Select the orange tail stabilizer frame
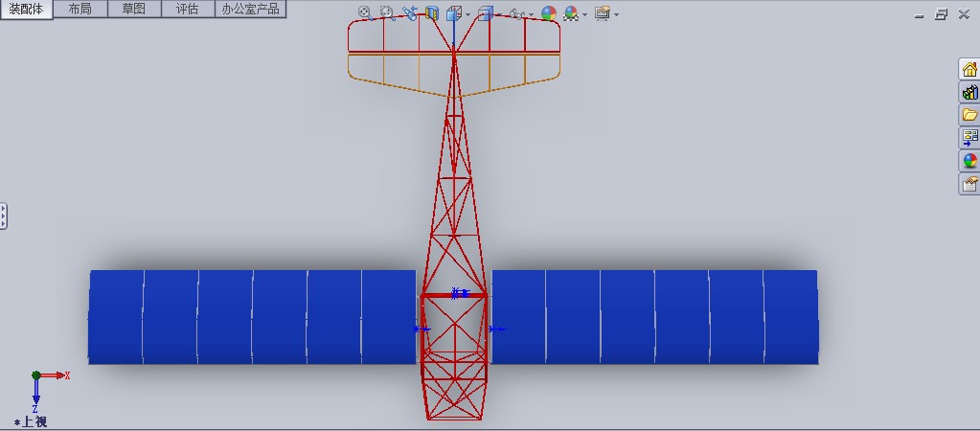980x431 pixels. (x=454, y=75)
